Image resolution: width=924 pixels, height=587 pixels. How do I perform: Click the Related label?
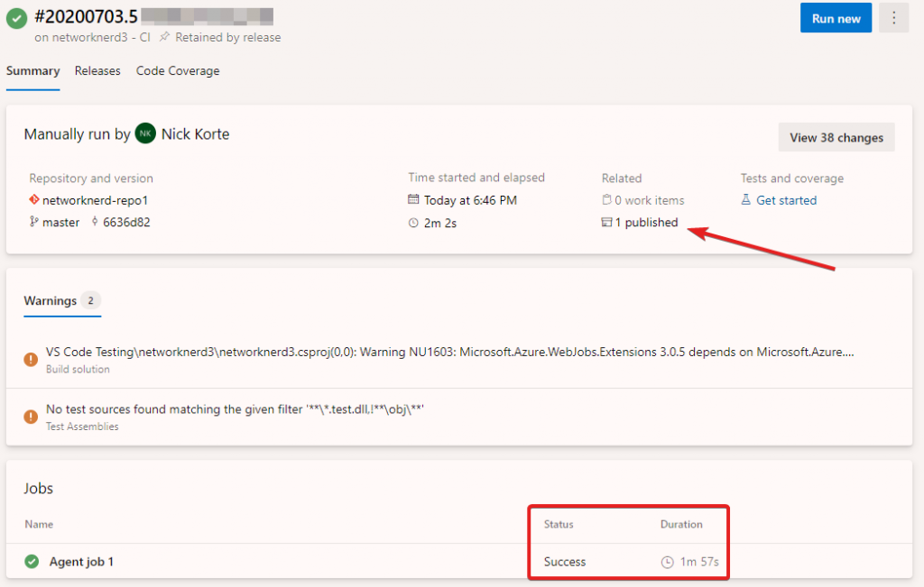[x=622, y=178]
